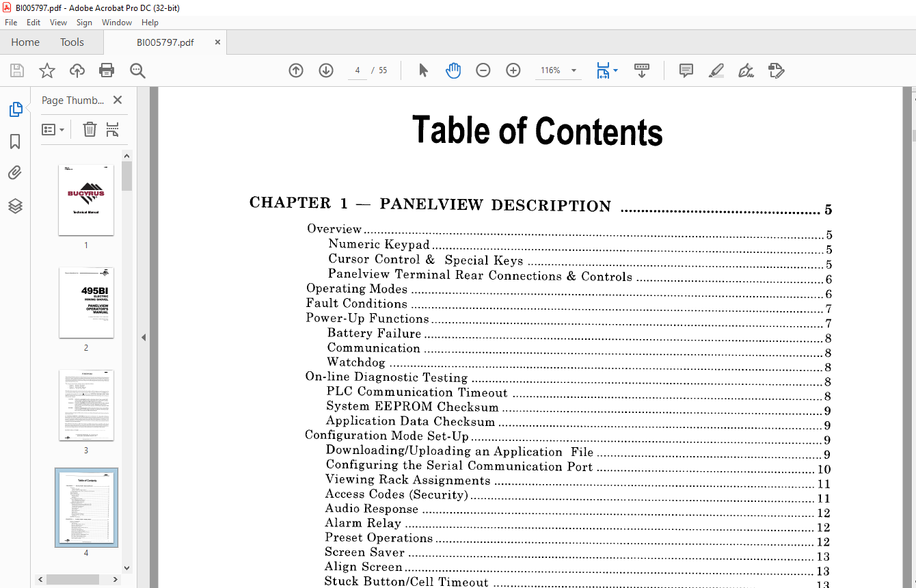Go to the next page using down arrow
This screenshot has width=916, height=588.
click(326, 70)
